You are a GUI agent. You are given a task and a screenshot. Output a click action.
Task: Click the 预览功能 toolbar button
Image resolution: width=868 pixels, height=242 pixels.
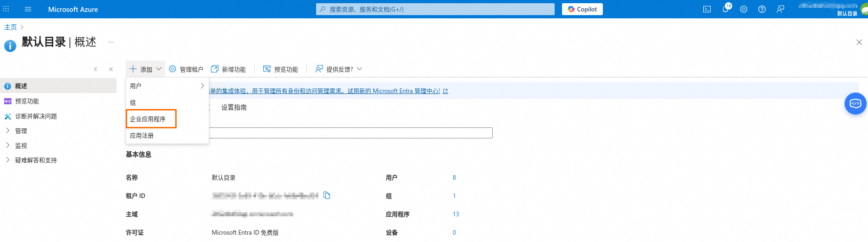(280, 69)
